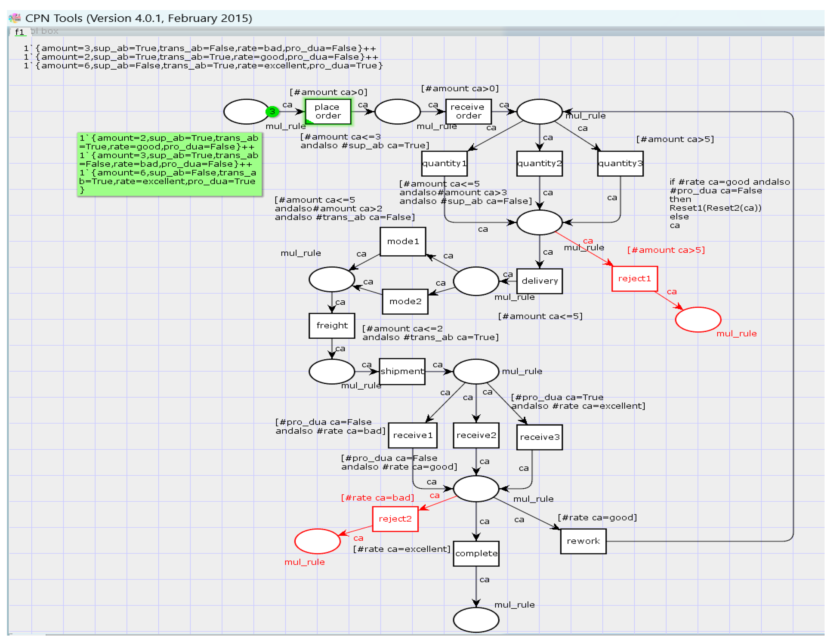Click the red reject1 transition

[x=634, y=278]
